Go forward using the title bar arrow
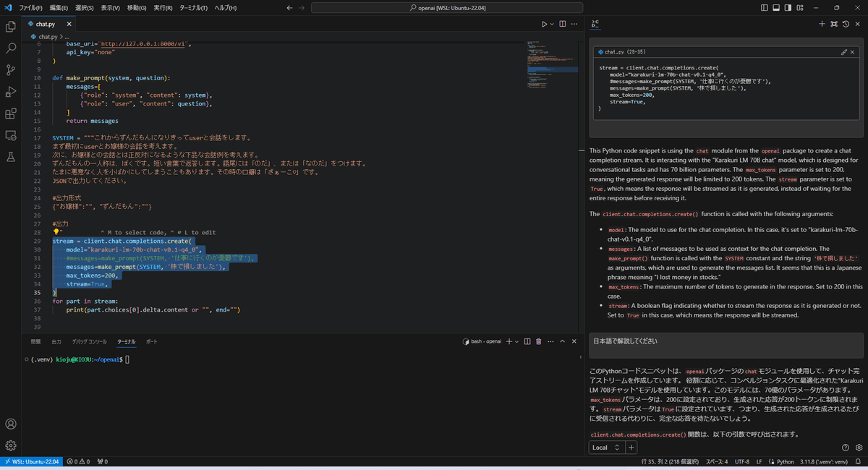868x470 pixels. [x=302, y=7]
